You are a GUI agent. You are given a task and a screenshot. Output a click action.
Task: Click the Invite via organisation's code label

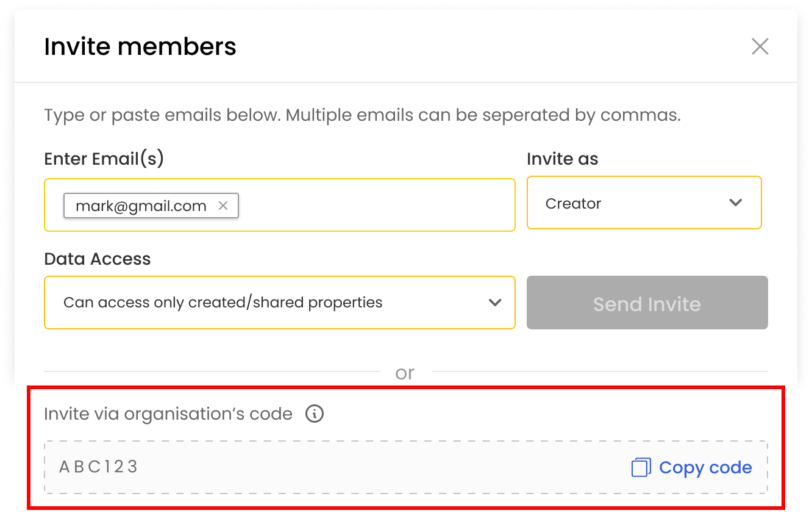tap(168, 414)
